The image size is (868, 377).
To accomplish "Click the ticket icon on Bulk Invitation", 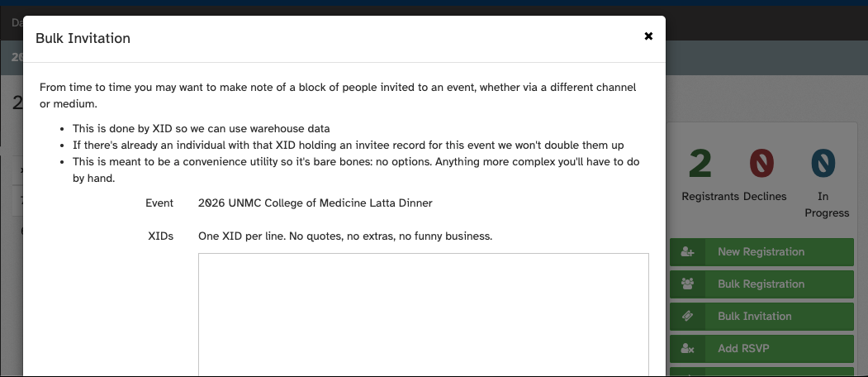I will click(687, 316).
